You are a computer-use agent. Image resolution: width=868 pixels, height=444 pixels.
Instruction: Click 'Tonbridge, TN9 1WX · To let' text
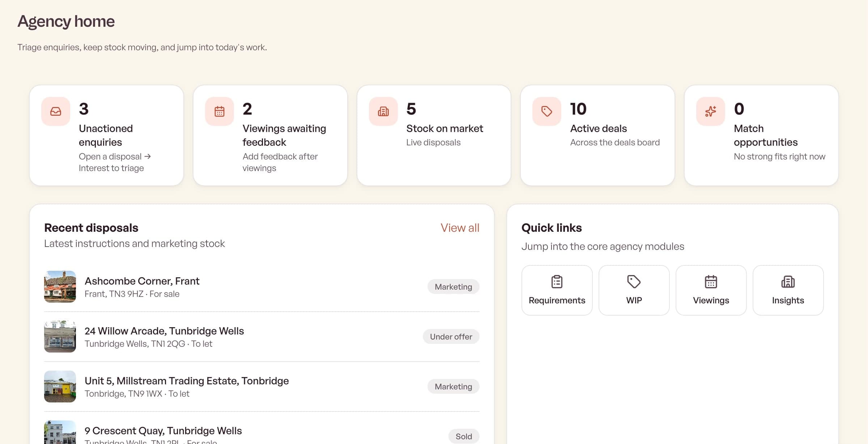[x=137, y=394]
